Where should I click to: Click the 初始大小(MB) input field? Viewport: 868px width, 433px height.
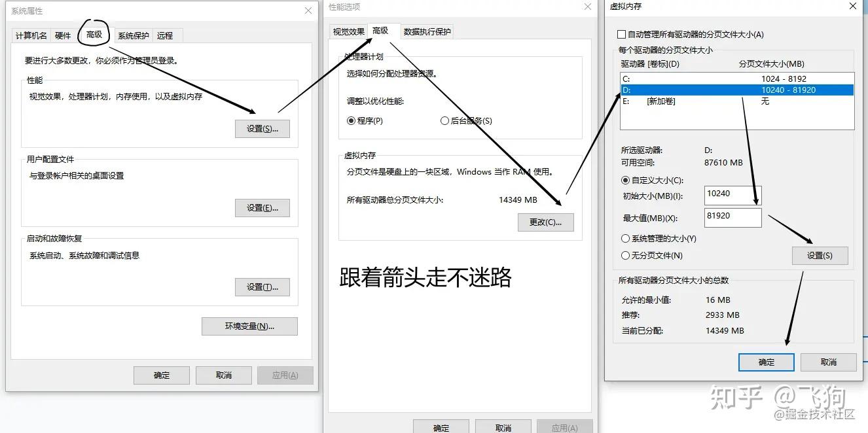point(732,195)
